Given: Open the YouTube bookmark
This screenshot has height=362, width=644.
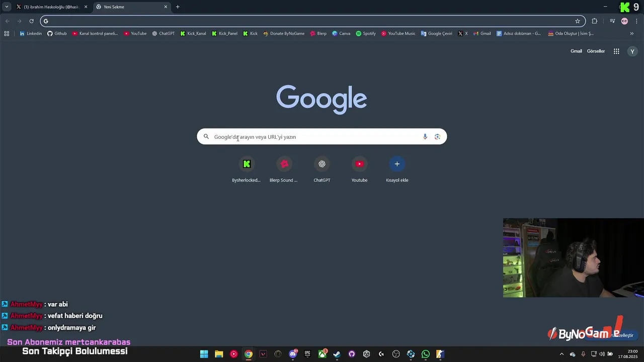Looking at the screenshot, I should [135, 34].
